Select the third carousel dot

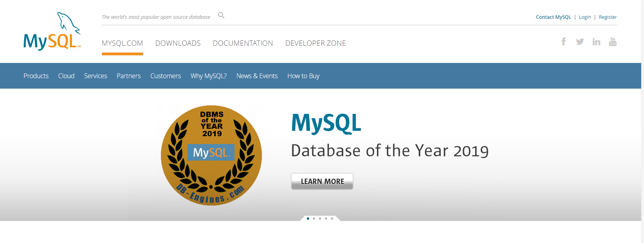[320, 219]
